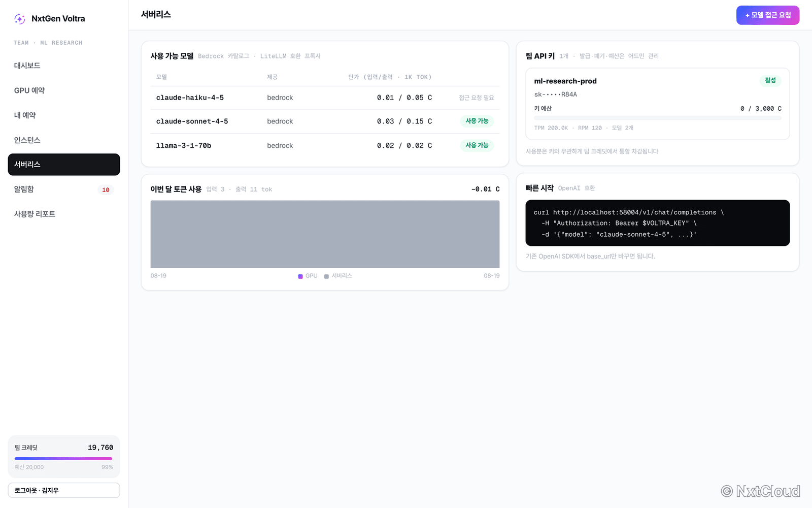Click the + 모델 접근 요청 button
The width and height of the screenshot is (812, 508).
point(768,15)
